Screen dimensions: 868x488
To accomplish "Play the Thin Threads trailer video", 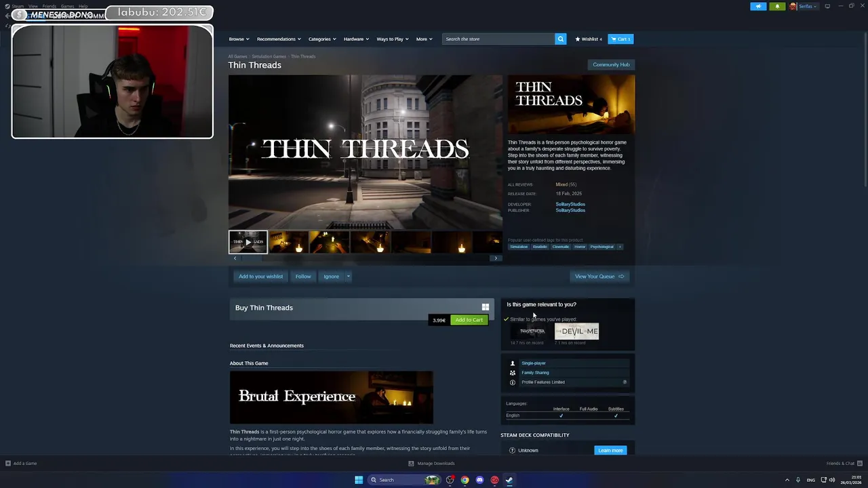I will [365, 152].
